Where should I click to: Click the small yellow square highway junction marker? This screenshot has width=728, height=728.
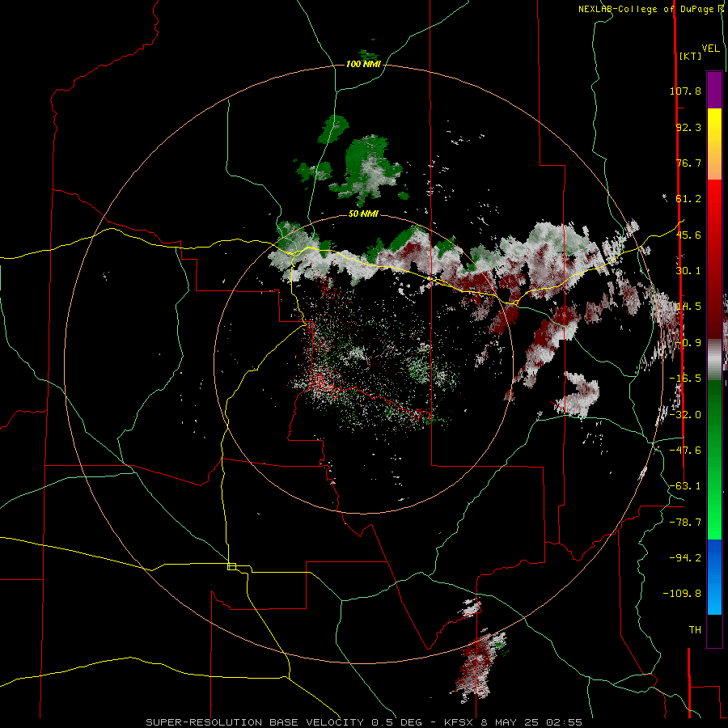(x=231, y=566)
